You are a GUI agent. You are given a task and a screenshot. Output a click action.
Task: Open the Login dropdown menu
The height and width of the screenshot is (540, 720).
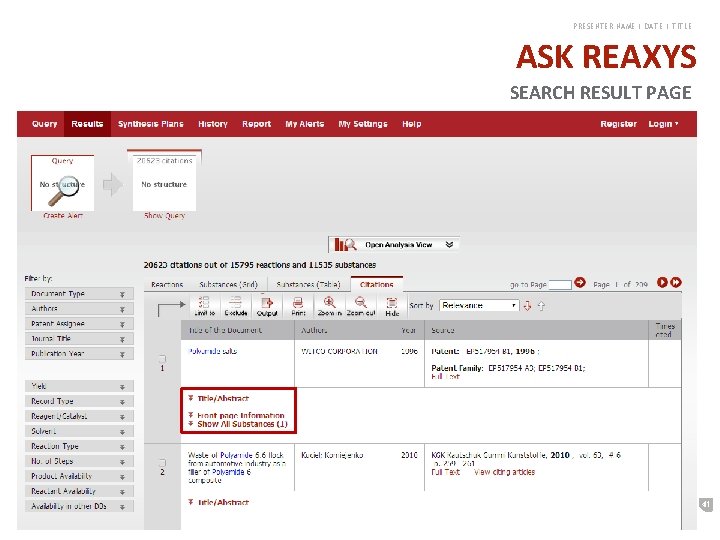pyautogui.click(x=663, y=124)
